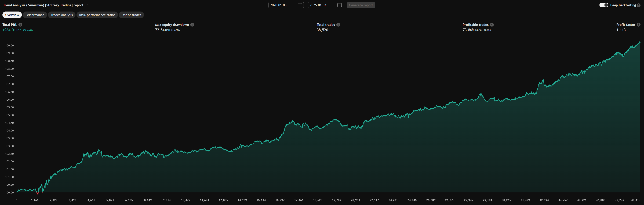The width and height of the screenshot is (644, 205).
Task: Click the Deep Backtesting help question icon
Action: 639,5
